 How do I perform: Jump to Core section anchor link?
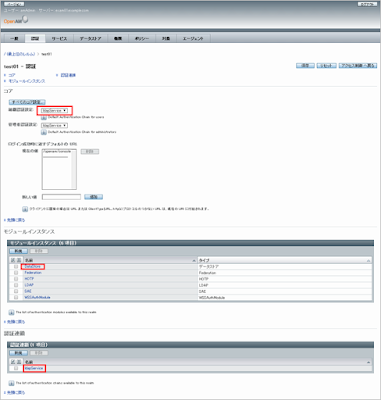pyautogui.click(x=12, y=75)
